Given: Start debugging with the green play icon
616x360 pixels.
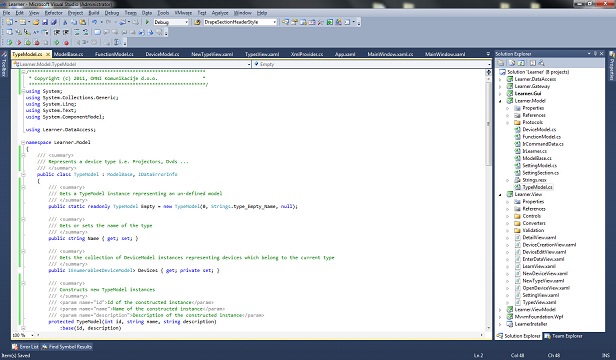Looking at the screenshot, I should (x=147, y=22).
